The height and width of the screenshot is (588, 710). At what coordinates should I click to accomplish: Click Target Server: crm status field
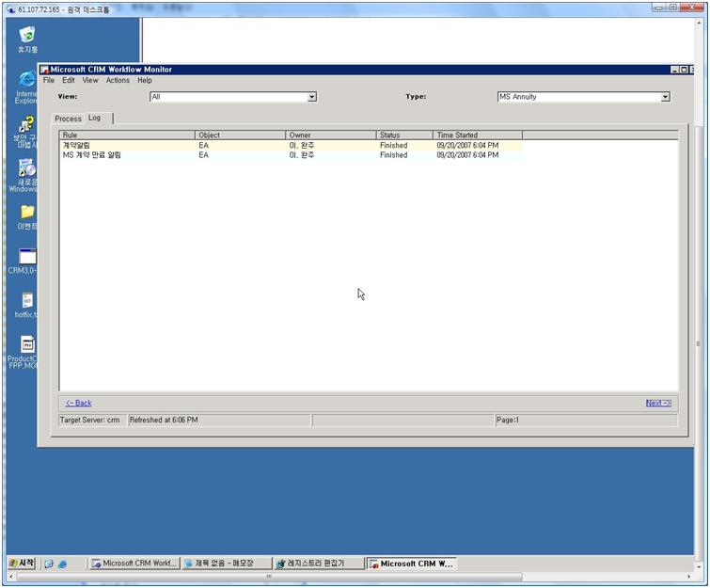tap(93, 421)
